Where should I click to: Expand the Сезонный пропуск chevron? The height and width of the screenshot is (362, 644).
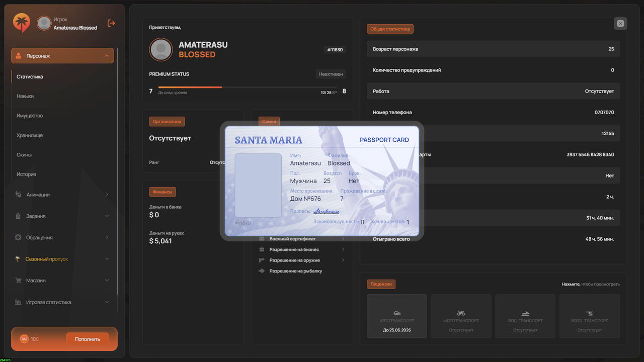pos(107,259)
